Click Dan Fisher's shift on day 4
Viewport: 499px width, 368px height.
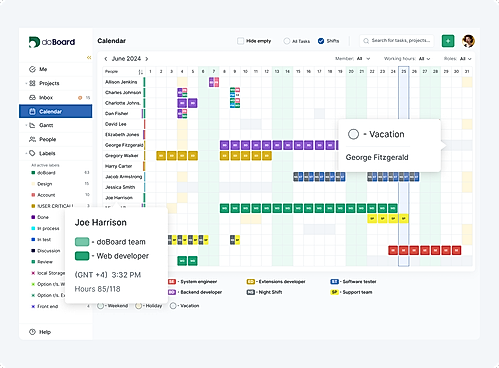coord(182,114)
